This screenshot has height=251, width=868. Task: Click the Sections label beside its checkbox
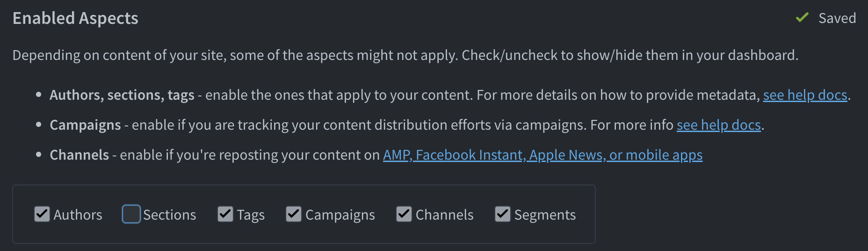point(169,215)
